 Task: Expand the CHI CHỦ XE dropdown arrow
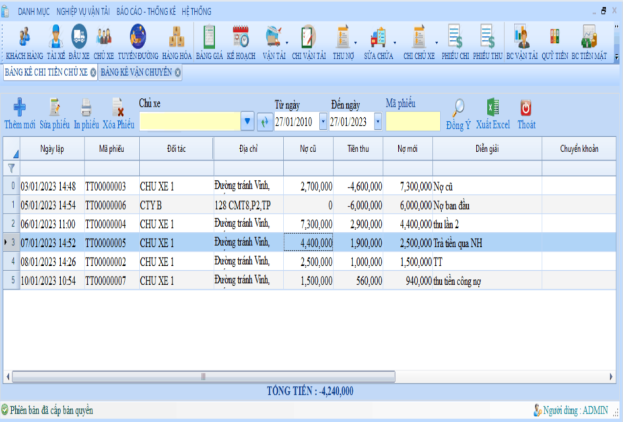[437, 43]
